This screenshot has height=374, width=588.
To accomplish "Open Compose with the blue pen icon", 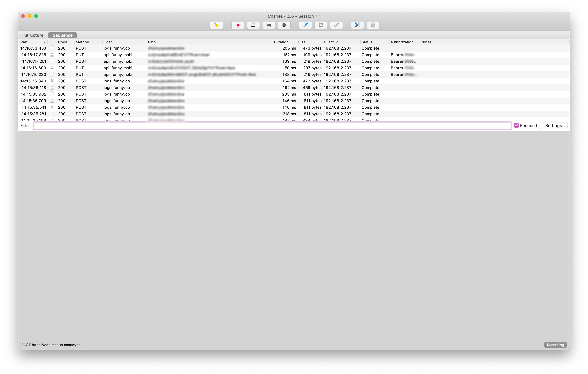I will coord(305,25).
